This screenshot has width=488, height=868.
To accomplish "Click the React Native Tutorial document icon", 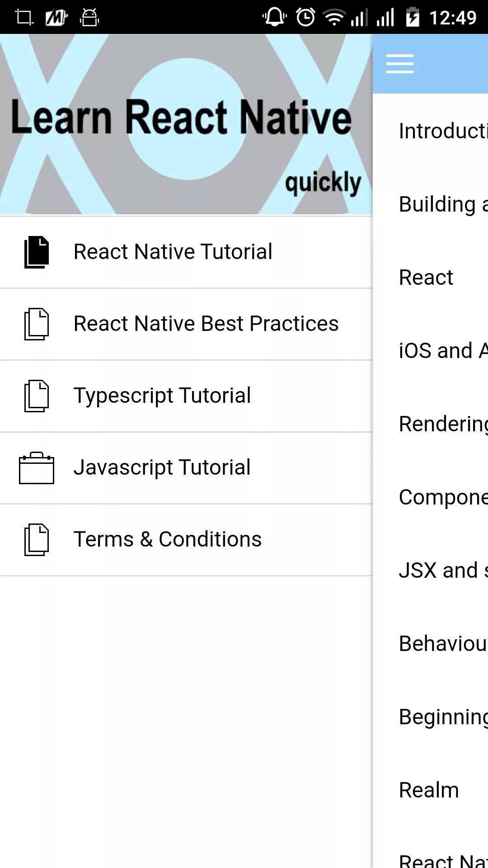I will (37, 252).
